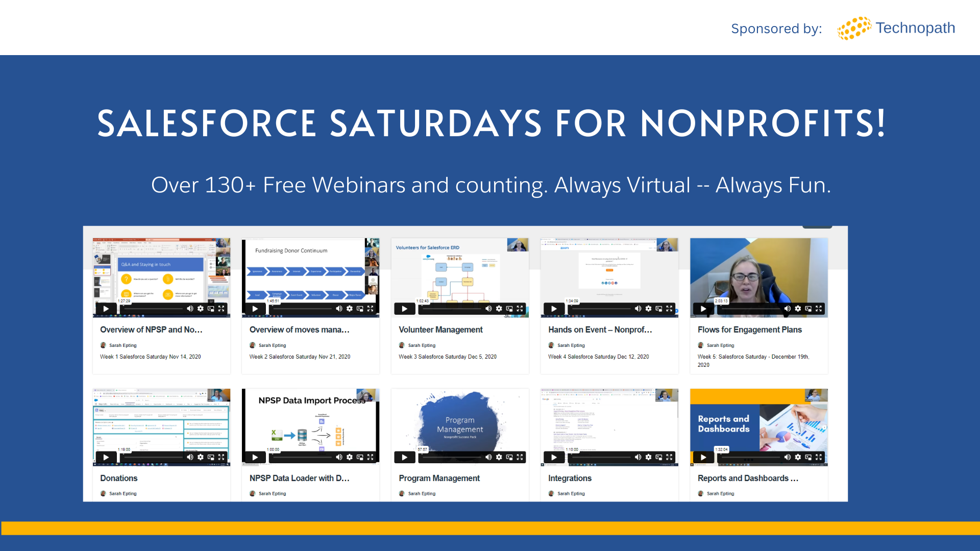Toggle volume on Program Management video
The image size is (980, 551).
[488, 457]
